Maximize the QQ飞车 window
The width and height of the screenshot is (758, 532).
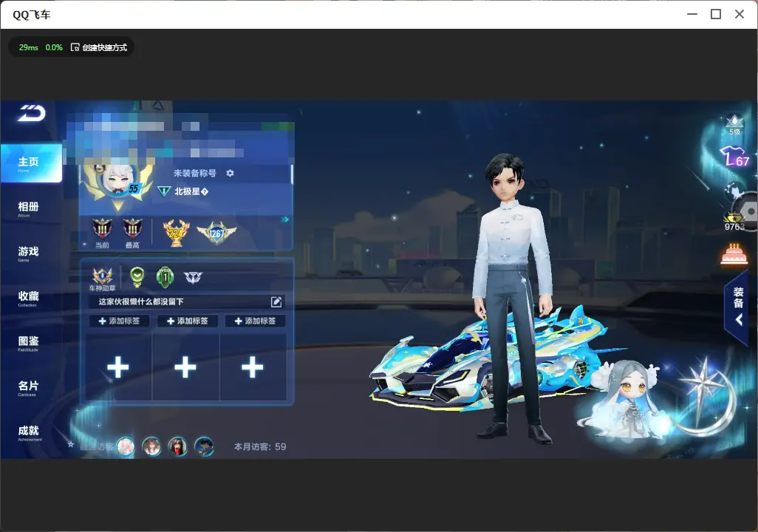tap(716, 15)
